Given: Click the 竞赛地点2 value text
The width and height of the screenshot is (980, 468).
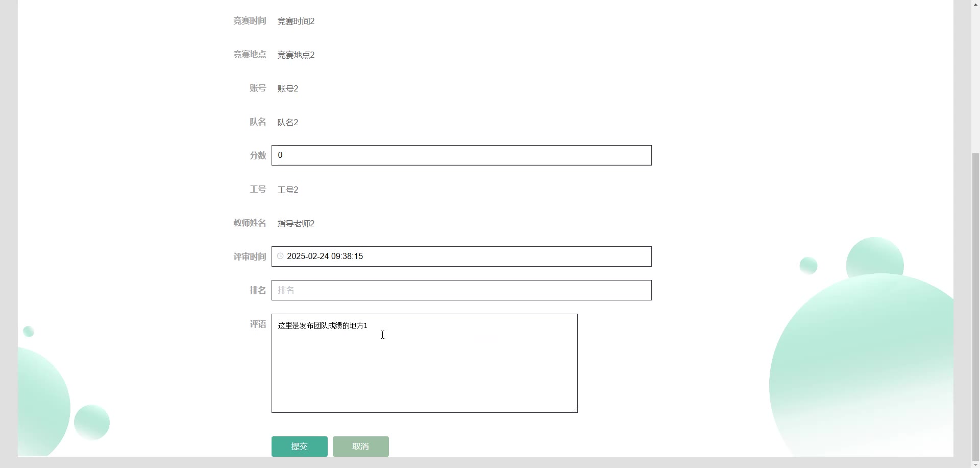Looking at the screenshot, I should pos(296,55).
